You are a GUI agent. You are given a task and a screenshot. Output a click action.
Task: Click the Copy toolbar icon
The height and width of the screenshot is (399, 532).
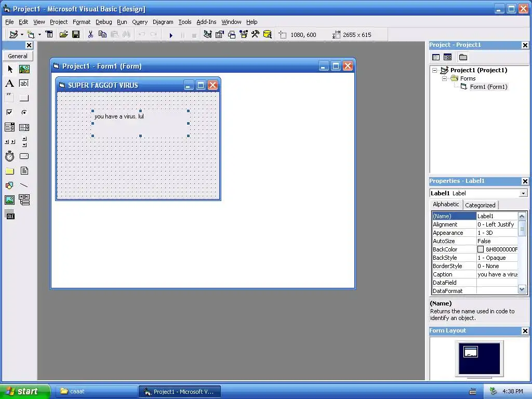click(102, 34)
